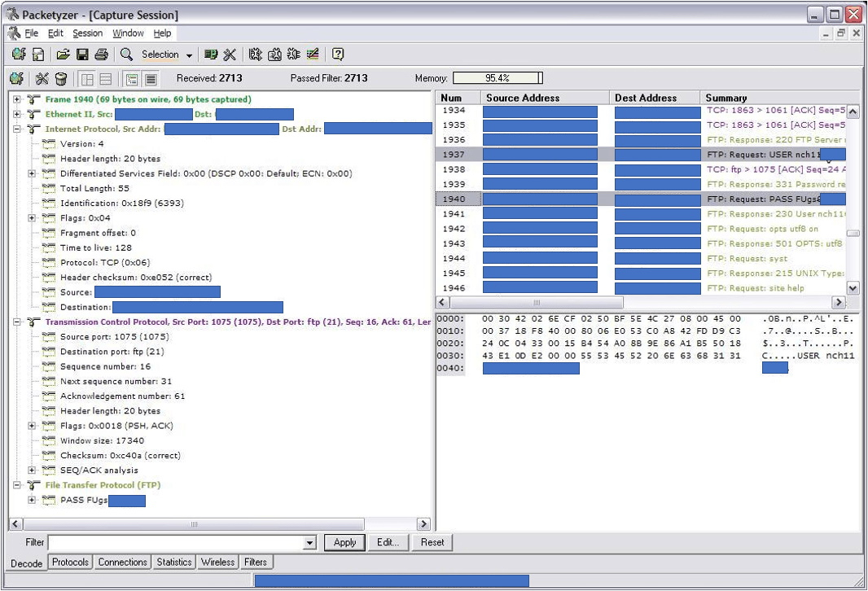Open the Selection dropdown arrow
The height and width of the screenshot is (591, 868).
click(x=190, y=55)
